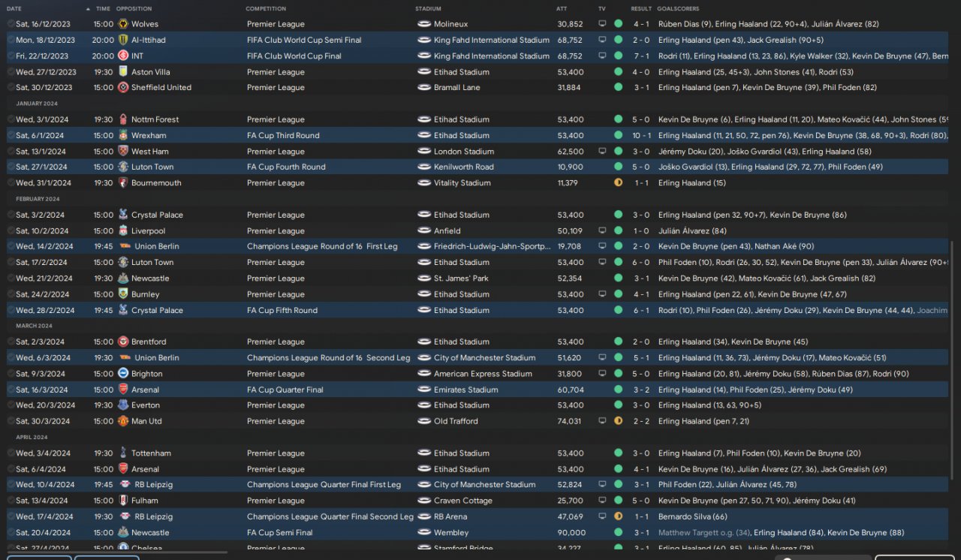
Task: Click the Tottenham opposition name
Action: [x=151, y=453]
